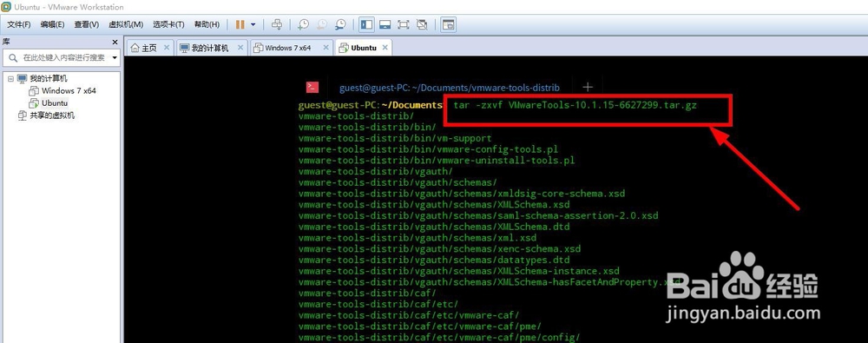868x343 pixels.
Task: Toggle the library sidebar view icon
Action: [x=366, y=24]
